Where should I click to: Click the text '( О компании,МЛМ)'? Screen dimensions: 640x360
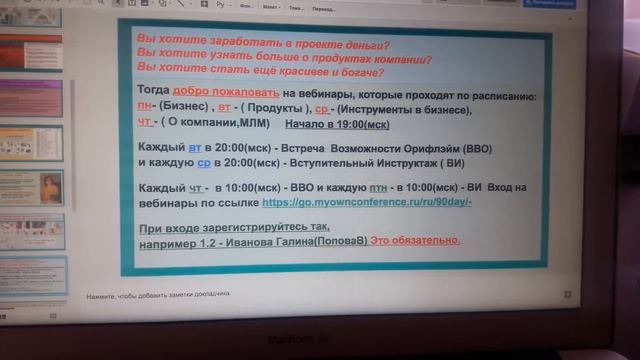pos(216,123)
